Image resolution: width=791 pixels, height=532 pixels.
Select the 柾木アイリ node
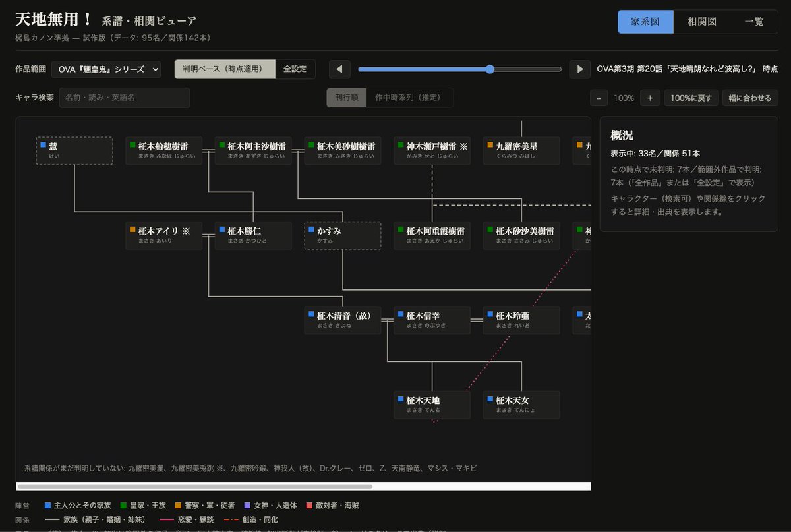(164, 235)
